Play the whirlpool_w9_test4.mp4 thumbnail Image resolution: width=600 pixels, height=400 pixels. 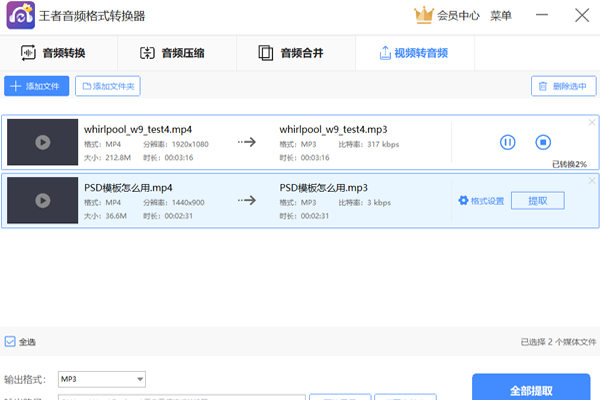point(42,143)
